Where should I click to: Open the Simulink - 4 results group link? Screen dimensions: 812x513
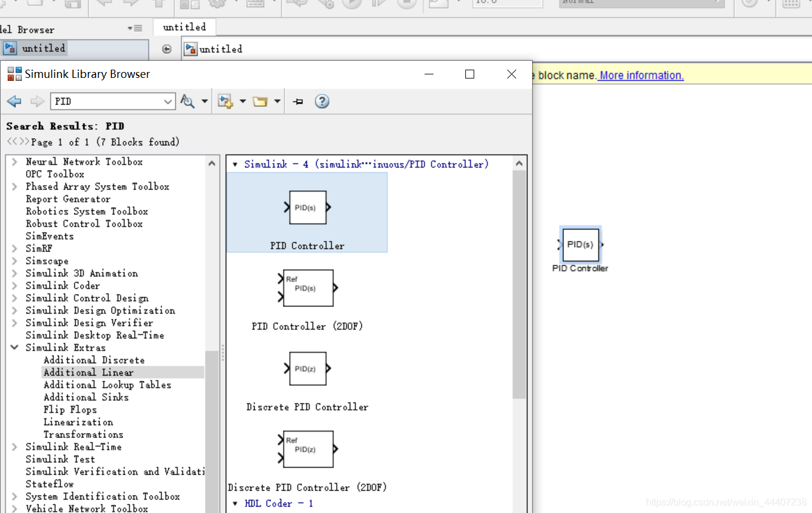point(367,164)
